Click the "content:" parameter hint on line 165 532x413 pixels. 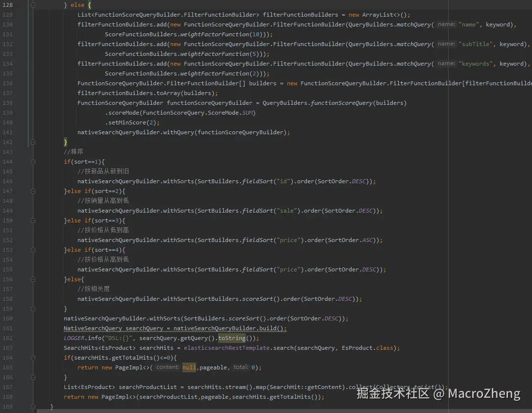[168, 367]
